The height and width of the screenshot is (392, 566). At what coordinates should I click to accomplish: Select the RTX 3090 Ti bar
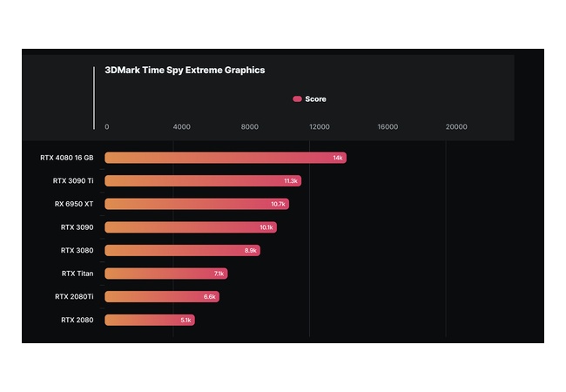pyautogui.click(x=203, y=181)
